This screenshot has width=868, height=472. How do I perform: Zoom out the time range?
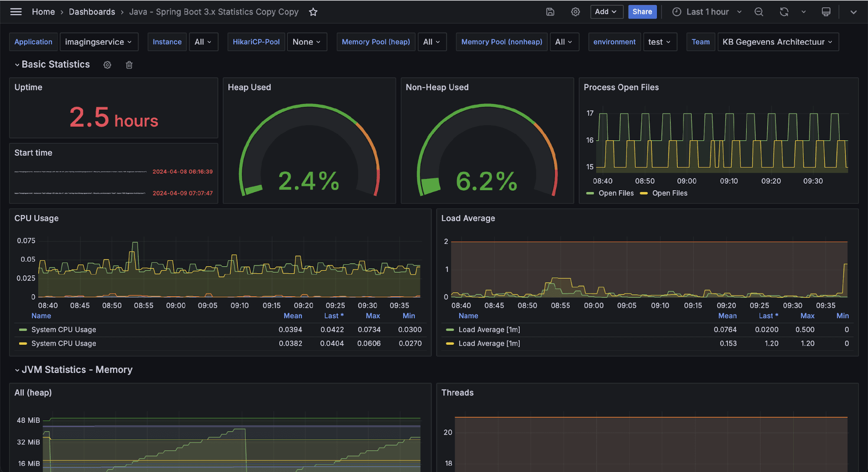[759, 12]
